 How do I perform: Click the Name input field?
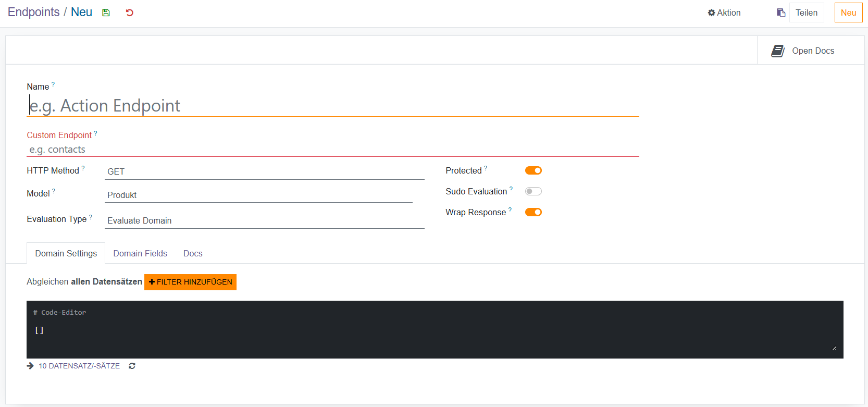pos(333,106)
